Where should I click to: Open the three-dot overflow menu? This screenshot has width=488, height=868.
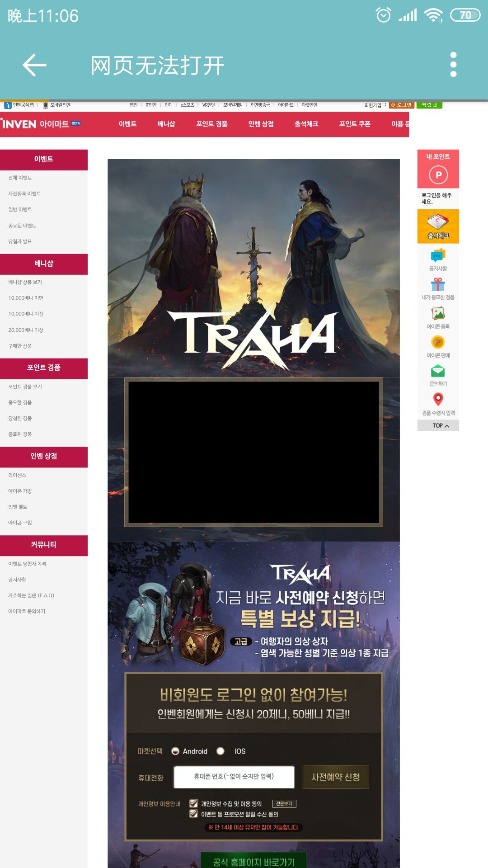point(453,65)
